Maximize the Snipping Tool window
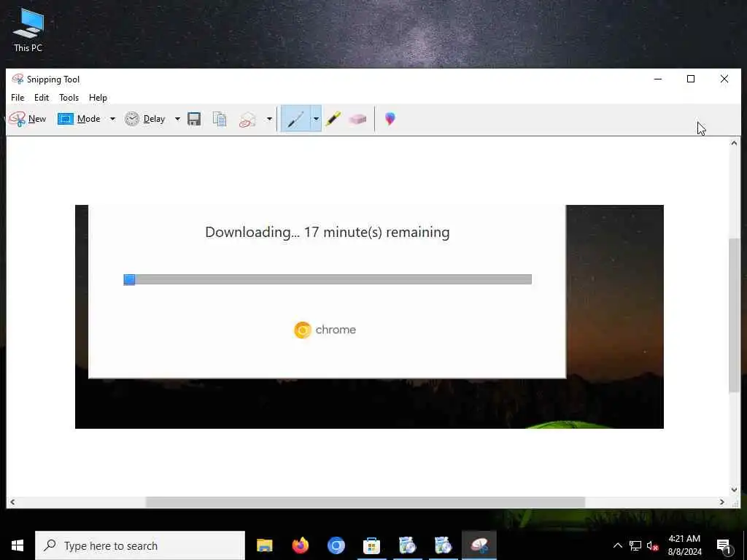The height and width of the screenshot is (560, 747). (x=691, y=79)
